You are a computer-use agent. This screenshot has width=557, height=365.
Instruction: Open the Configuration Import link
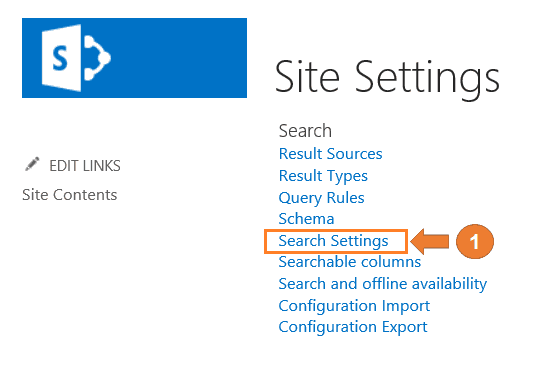pos(354,306)
